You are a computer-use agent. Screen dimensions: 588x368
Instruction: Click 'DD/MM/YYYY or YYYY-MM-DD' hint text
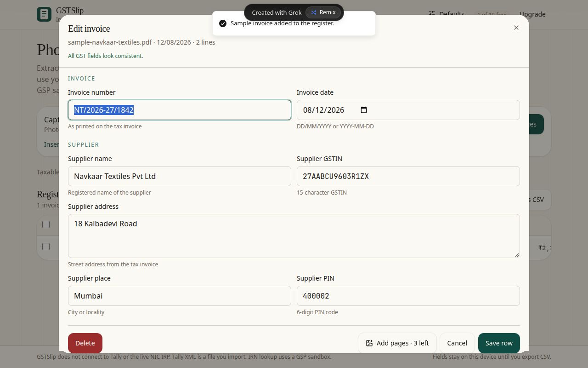(x=335, y=126)
